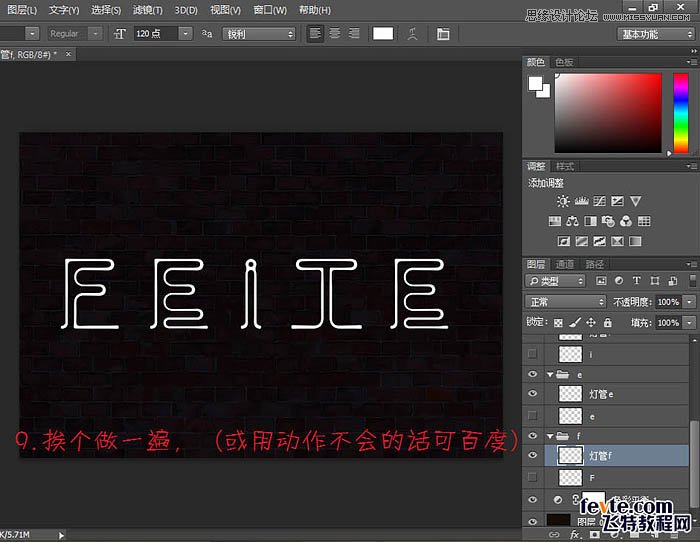Lock image pixels brush icon
The width and height of the screenshot is (700, 542).
(575, 322)
